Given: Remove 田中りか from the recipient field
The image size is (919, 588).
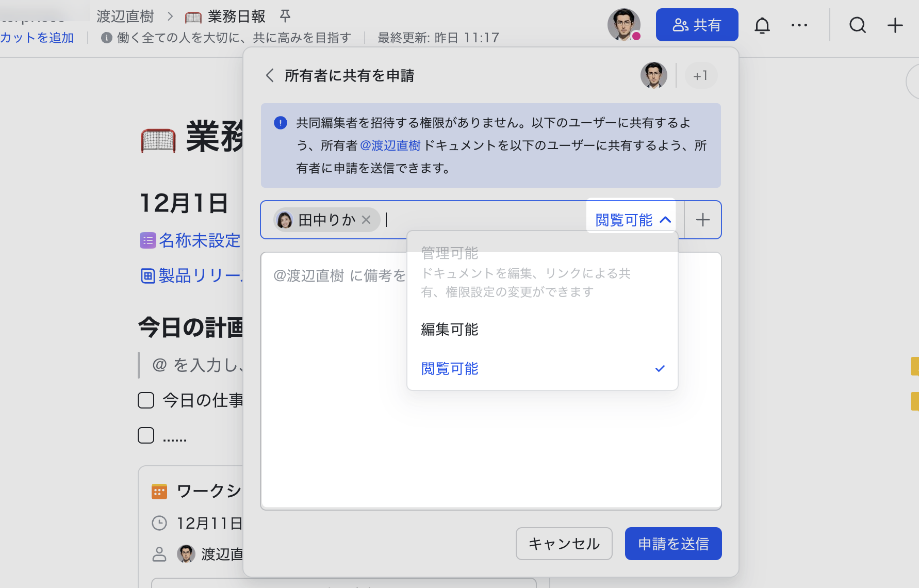Looking at the screenshot, I should click(x=366, y=220).
